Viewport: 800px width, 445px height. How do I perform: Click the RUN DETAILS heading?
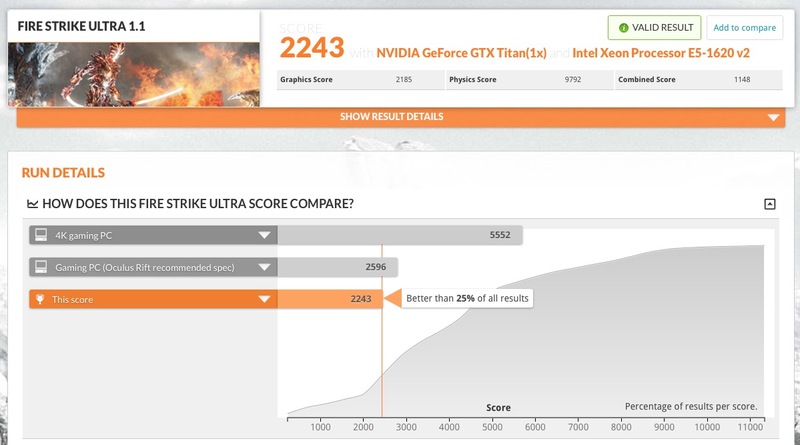pyautogui.click(x=63, y=173)
